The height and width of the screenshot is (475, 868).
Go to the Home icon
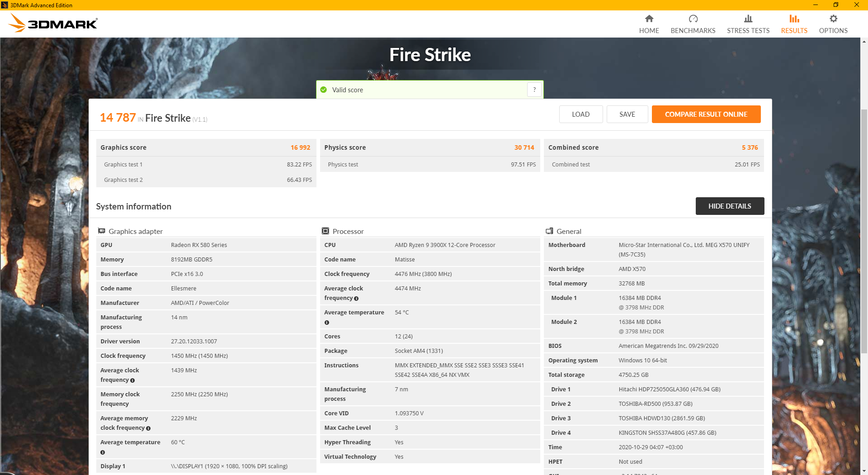pyautogui.click(x=649, y=19)
